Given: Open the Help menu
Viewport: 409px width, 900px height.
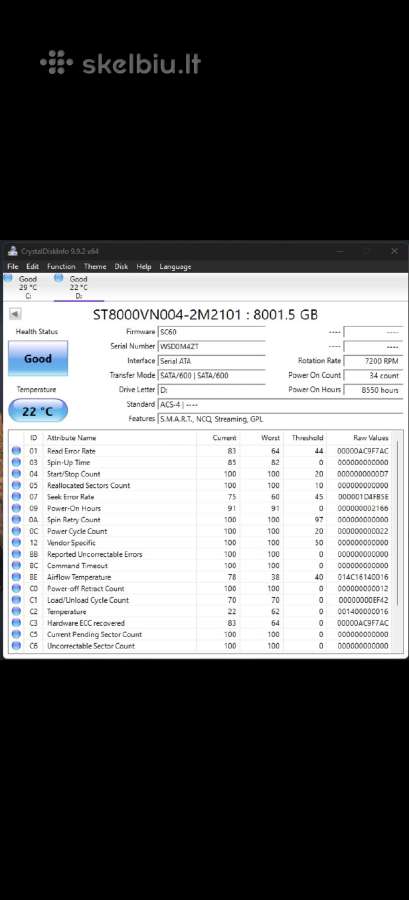Looking at the screenshot, I should click(144, 266).
